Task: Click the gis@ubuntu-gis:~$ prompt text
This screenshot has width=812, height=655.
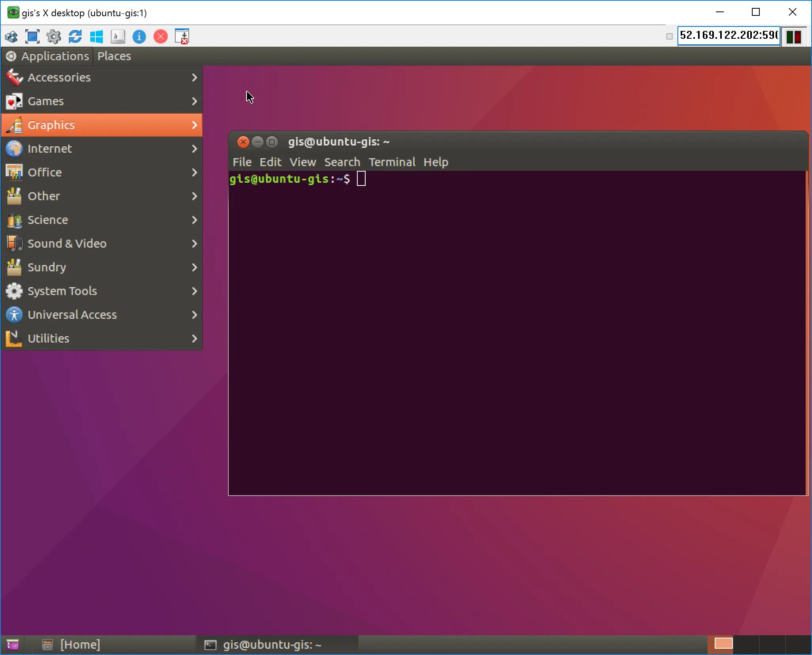Action: tap(290, 179)
